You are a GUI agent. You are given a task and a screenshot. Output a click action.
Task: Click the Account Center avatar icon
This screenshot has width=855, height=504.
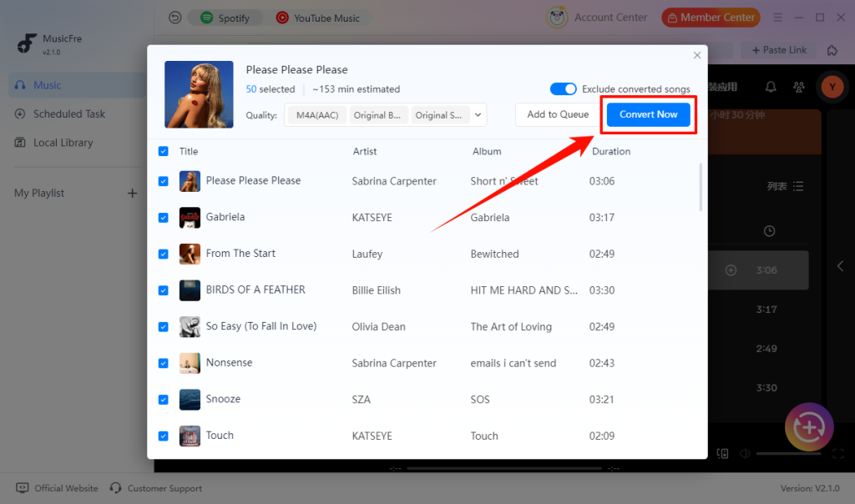click(557, 18)
